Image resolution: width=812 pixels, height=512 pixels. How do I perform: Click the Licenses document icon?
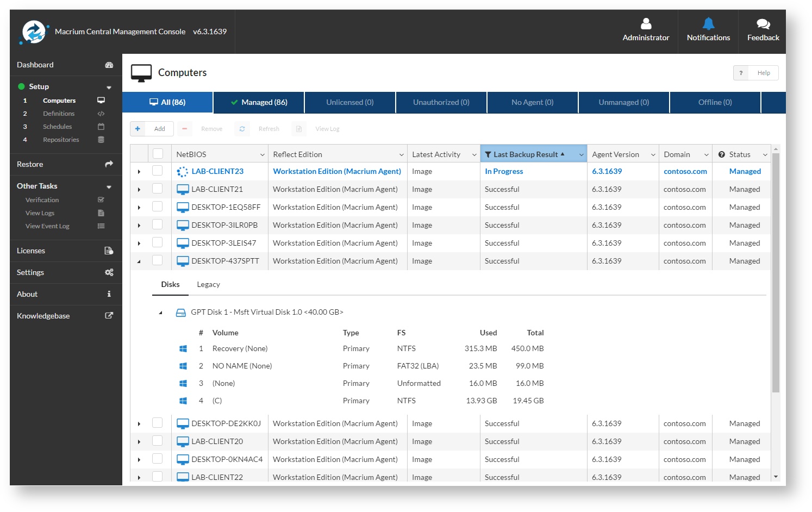[109, 251]
